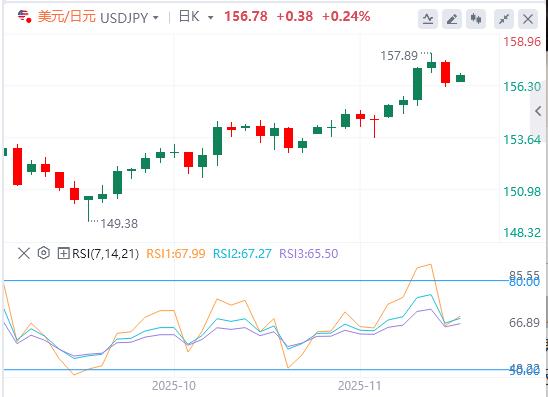Click the +0.24% percent change
The width and height of the screenshot is (548, 397).
click(346, 16)
